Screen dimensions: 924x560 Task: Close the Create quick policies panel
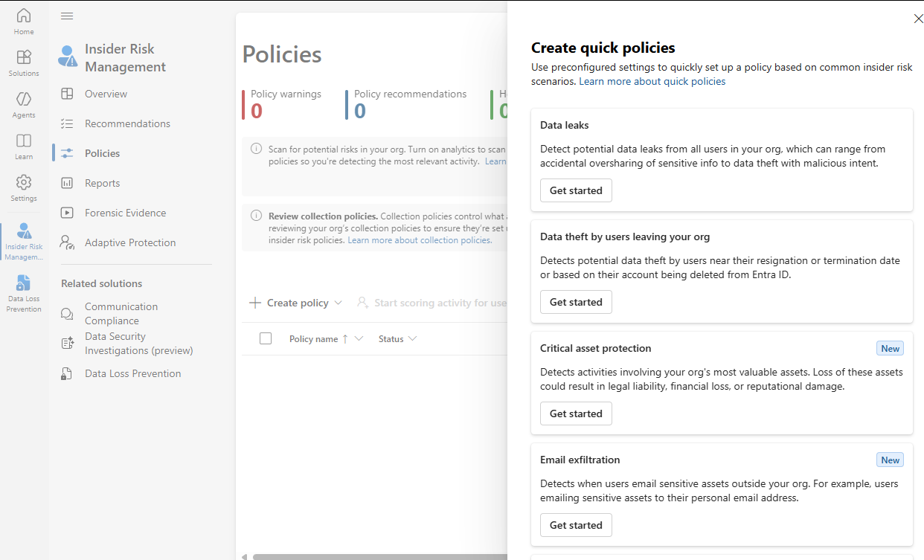tap(918, 19)
